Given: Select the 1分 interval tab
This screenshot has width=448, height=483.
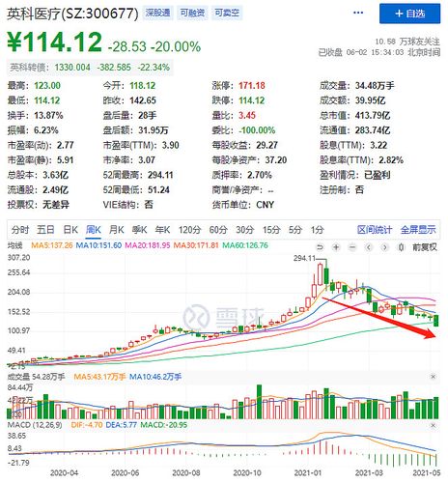Looking at the screenshot, I should (x=317, y=230).
